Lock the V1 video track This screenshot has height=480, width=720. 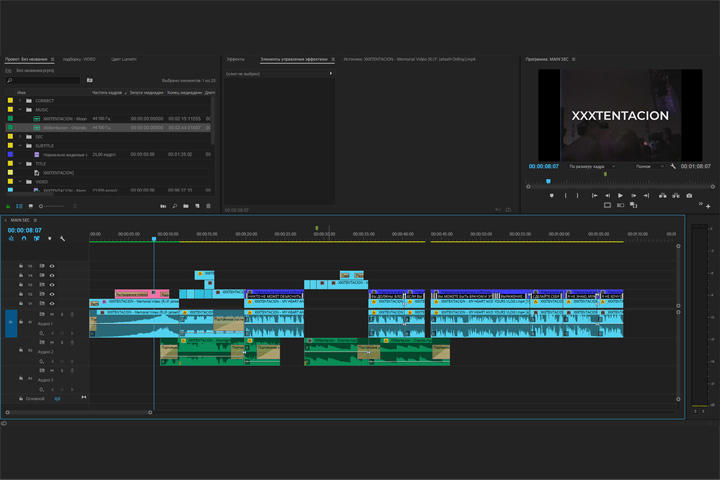point(21,304)
